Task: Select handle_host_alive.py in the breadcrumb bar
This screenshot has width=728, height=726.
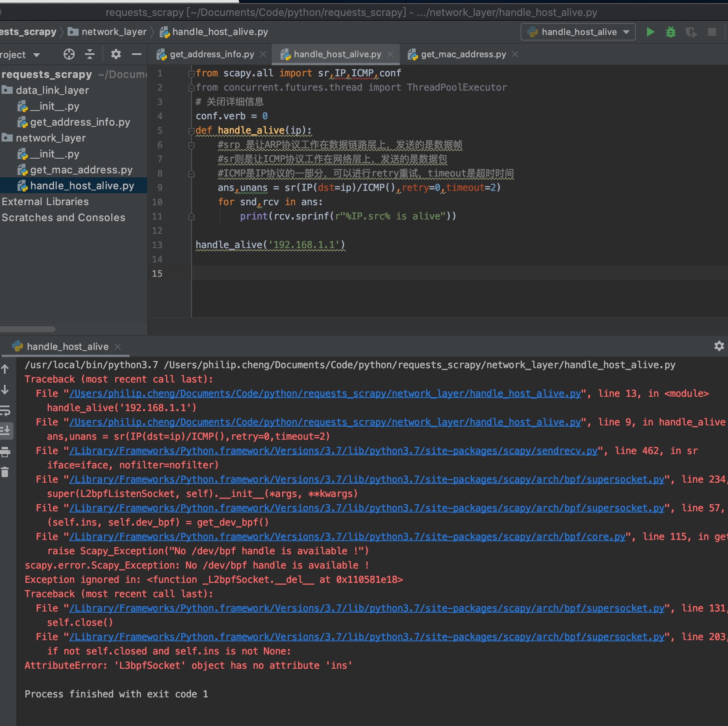Action: [214, 32]
